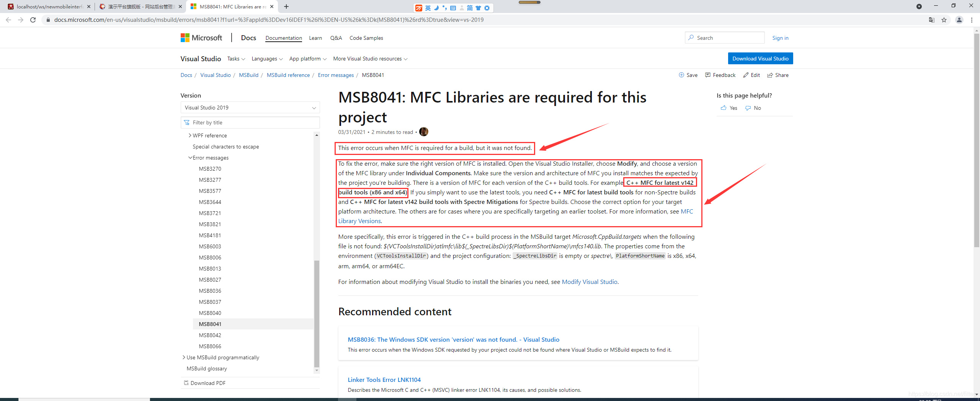Open a new browser tab with plus icon
Viewport: 980px width, 401px height.
(x=286, y=7)
